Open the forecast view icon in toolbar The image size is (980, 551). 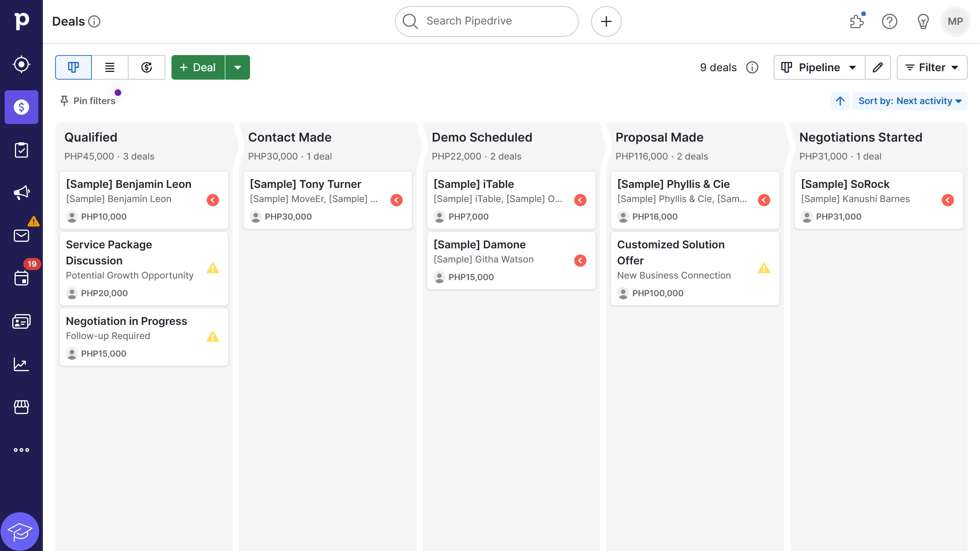(147, 67)
